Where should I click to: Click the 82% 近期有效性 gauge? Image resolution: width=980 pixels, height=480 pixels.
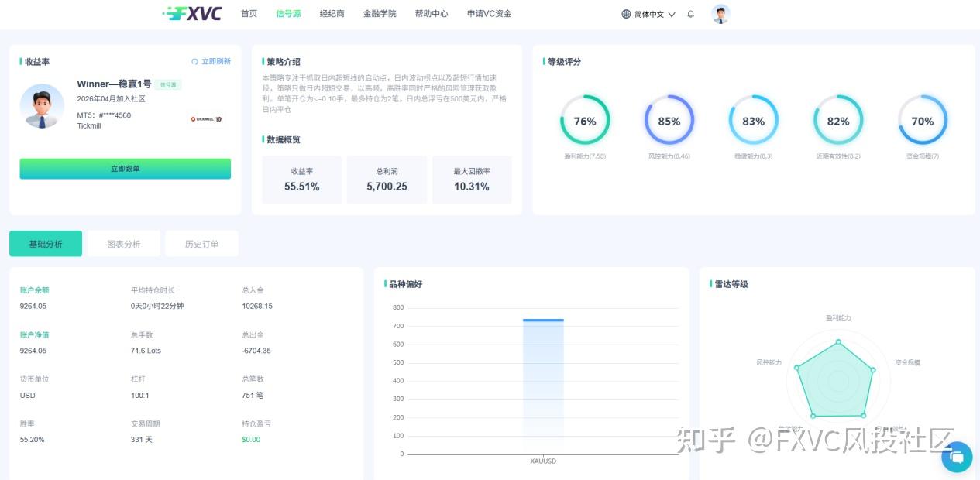coord(838,120)
